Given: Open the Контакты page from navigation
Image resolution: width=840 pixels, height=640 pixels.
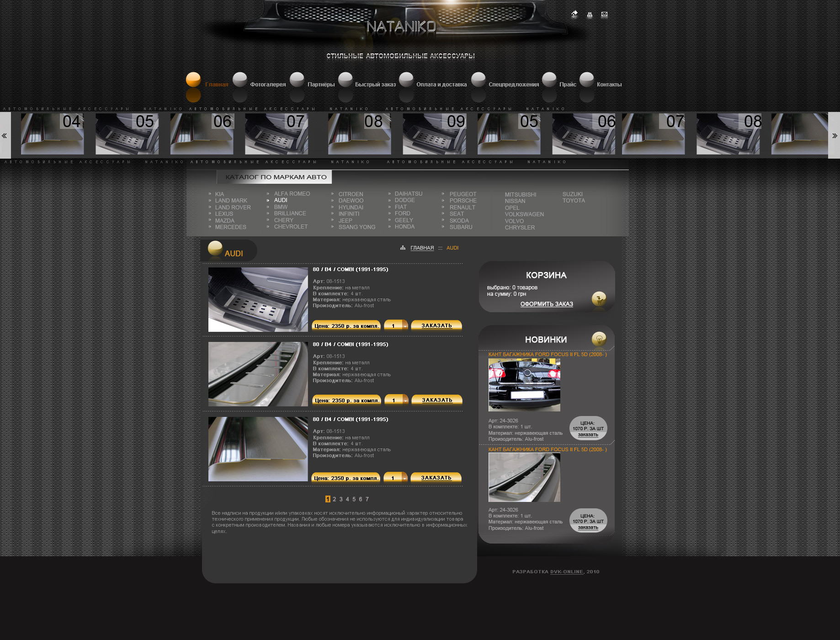Looking at the screenshot, I should (609, 85).
